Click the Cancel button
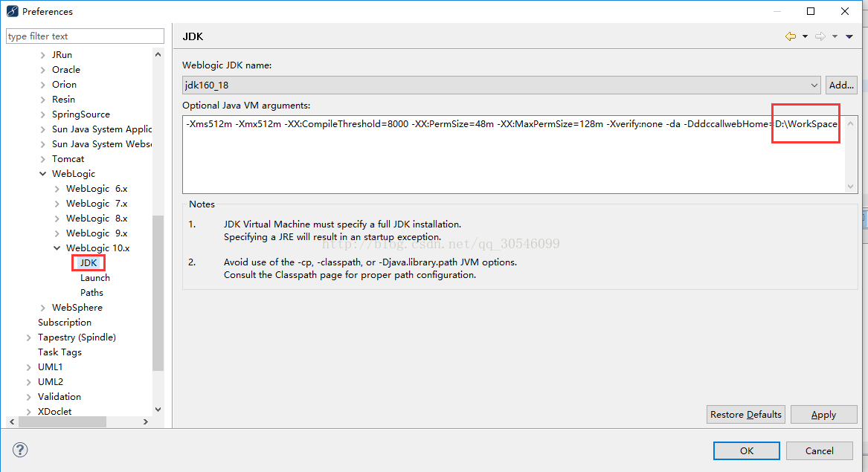The width and height of the screenshot is (868, 472). pos(820,450)
